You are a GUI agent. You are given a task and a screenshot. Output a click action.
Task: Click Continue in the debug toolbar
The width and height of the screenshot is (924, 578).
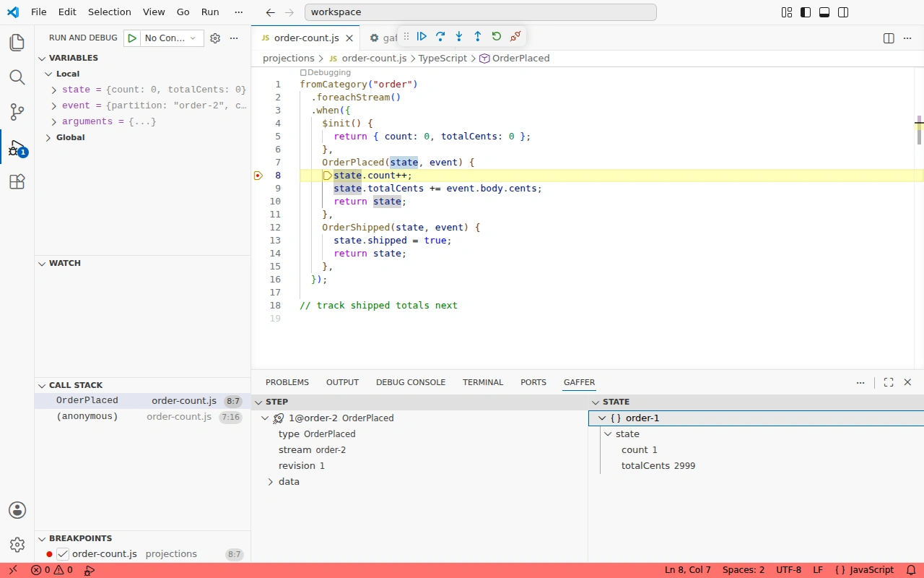422,36
